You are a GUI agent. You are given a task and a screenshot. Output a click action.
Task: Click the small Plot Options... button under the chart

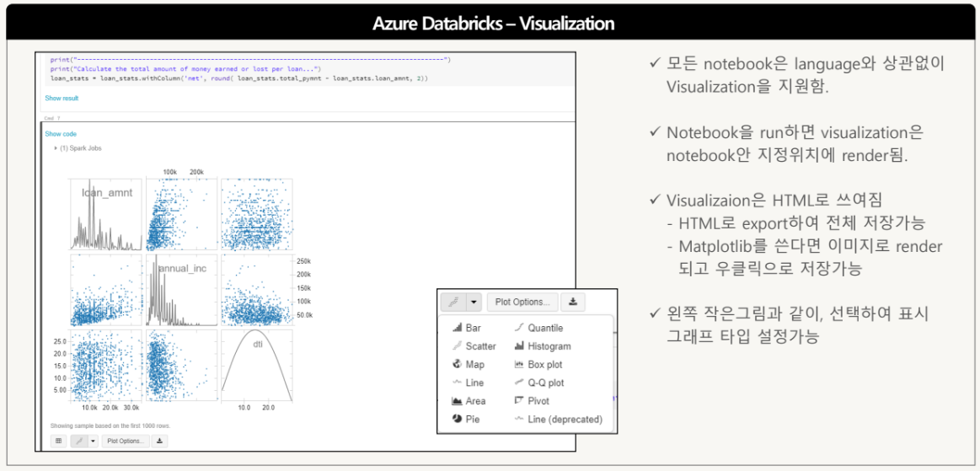click(x=127, y=441)
